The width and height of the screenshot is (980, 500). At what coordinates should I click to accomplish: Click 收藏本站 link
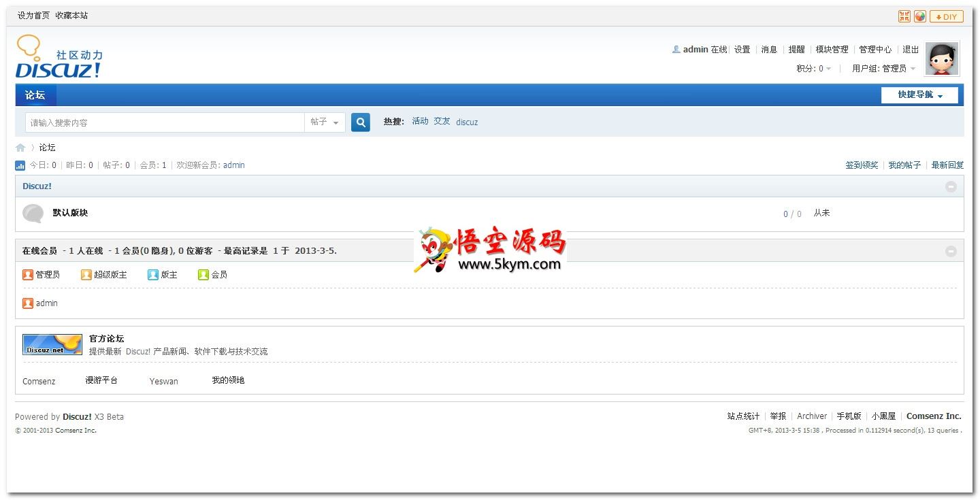click(71, 16)
